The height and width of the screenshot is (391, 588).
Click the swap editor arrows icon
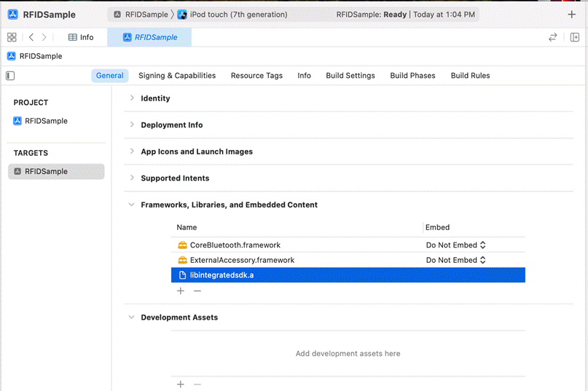(x=553, y=37)
